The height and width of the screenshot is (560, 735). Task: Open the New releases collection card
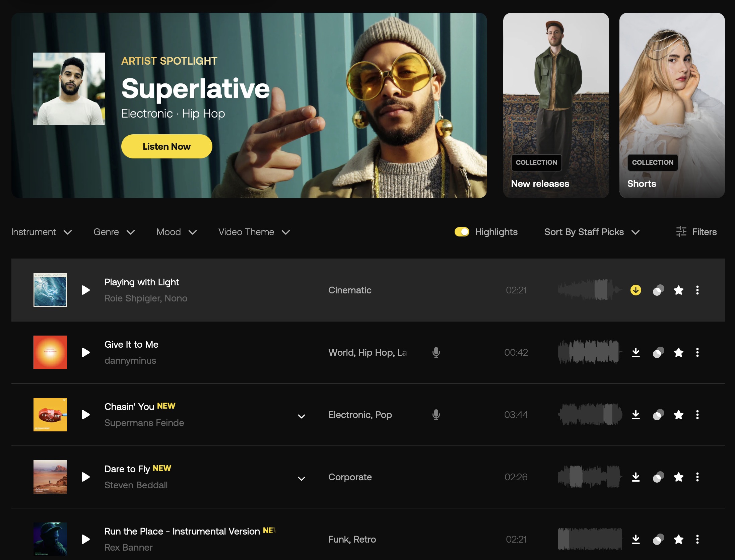(555, 105)
